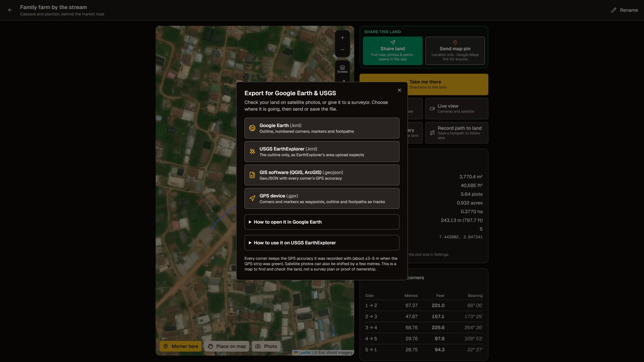Click the 5.64 plots value
Viewport: 644px width, 362px height.
point(471,194)
